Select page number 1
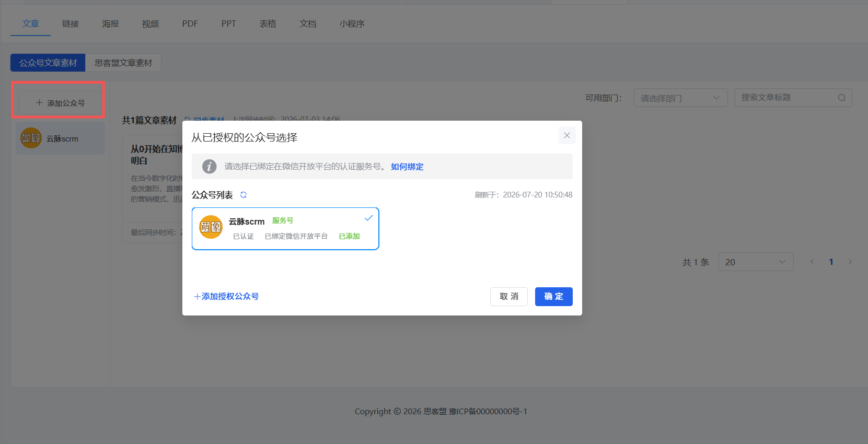868x444 pixels. [831, 262]
